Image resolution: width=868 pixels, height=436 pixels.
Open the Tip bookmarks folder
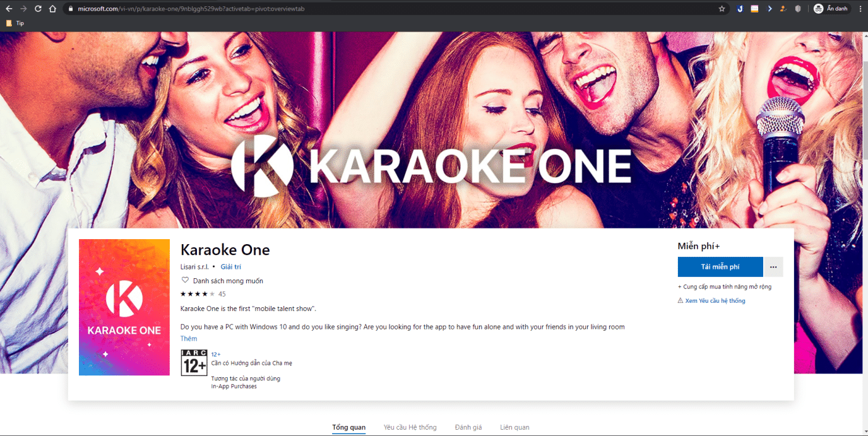15,23
